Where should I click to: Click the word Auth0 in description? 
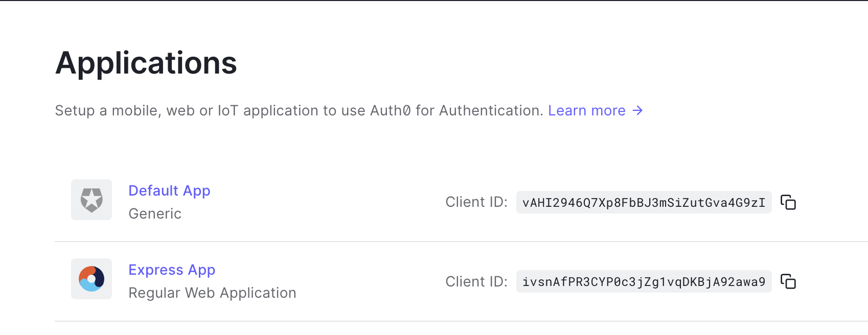pos(391,110)
